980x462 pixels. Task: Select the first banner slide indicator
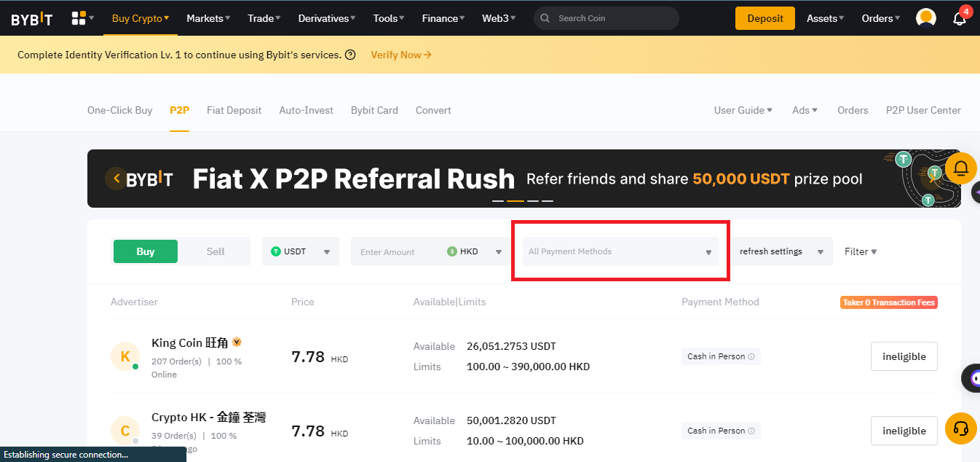[498, 200]
